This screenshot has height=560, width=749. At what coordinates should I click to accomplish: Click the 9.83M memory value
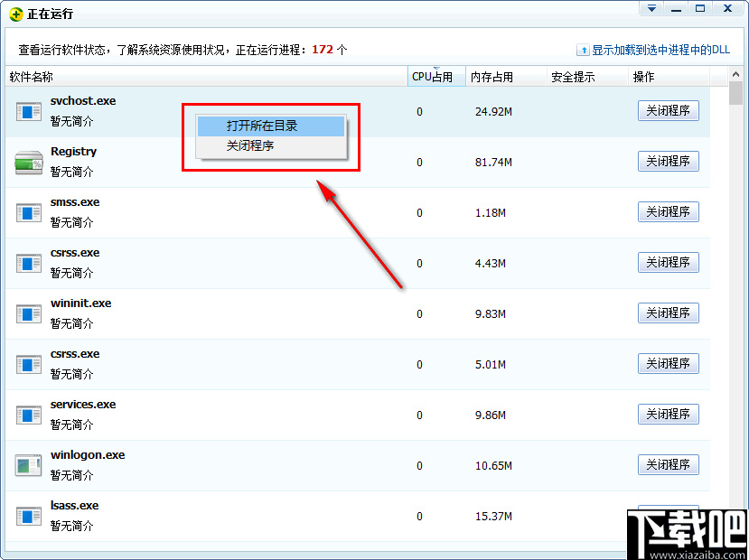pyautogui.click(x=491, y=314)
